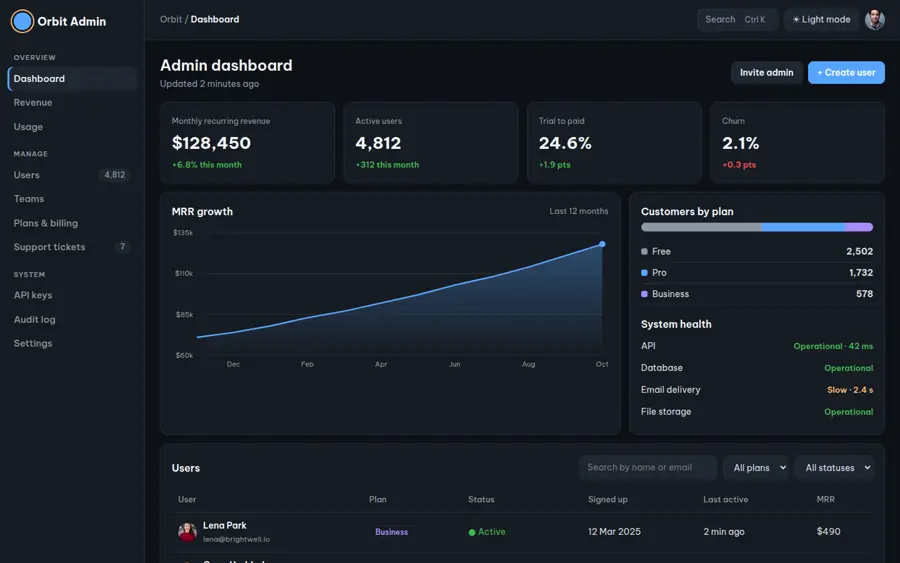Click the Invite admin button

(766, 72)
